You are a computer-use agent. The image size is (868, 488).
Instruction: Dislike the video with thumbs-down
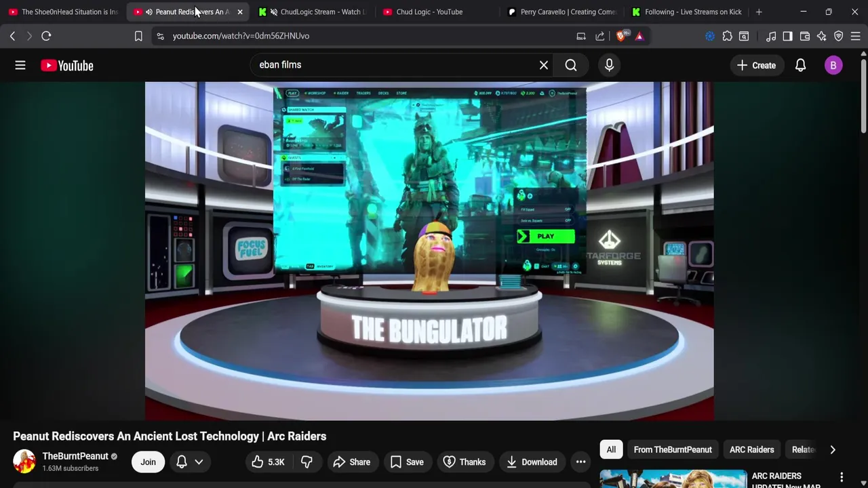pyautogui.click(x=307, y=462)
